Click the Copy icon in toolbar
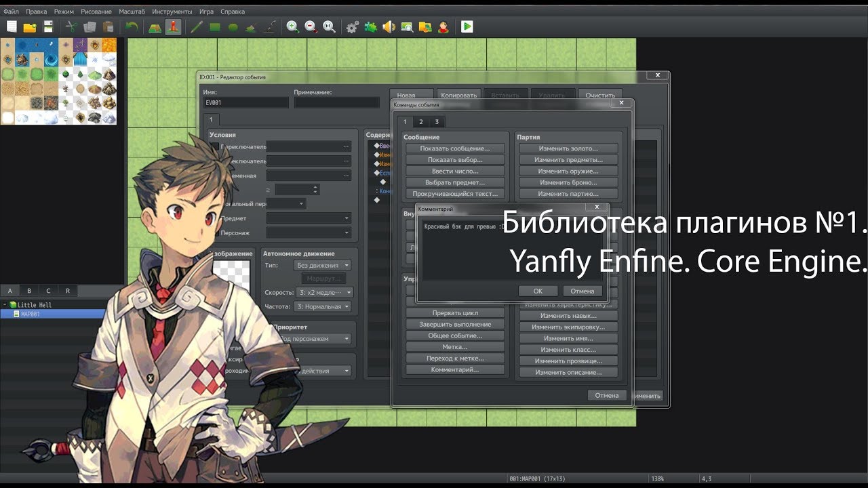Image resolution: width=868 pixels, height=488 pixels. point(90,27)
